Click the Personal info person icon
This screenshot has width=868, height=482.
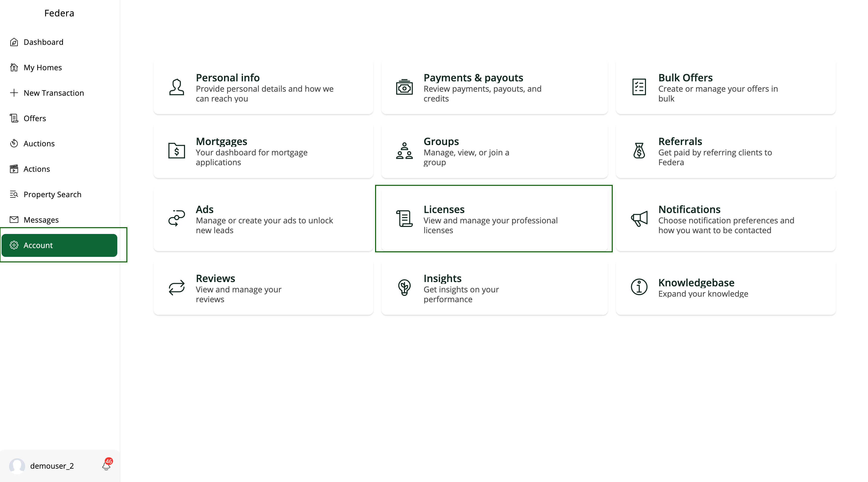[x=176, y=87]
